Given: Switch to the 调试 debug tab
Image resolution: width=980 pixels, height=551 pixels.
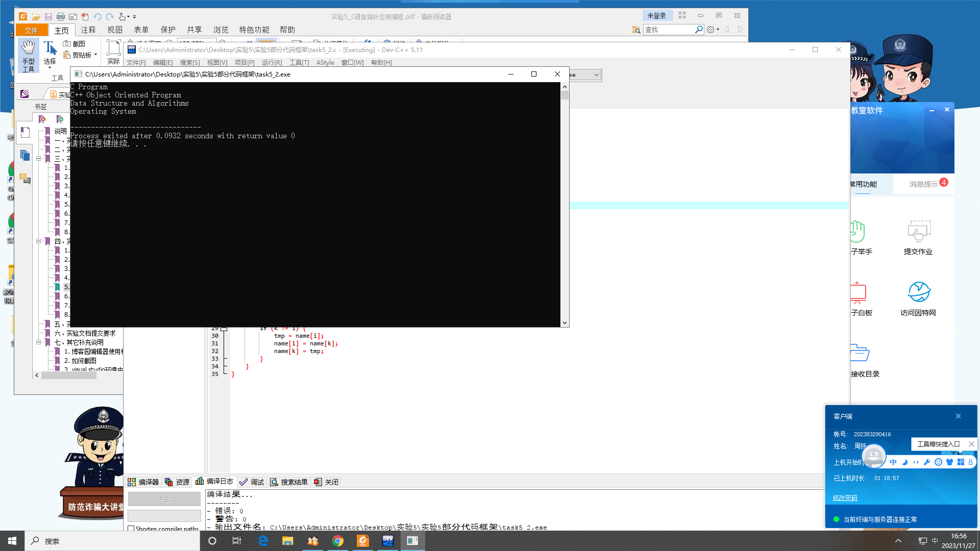Looking at the screenshot, I should click(251, 482).
